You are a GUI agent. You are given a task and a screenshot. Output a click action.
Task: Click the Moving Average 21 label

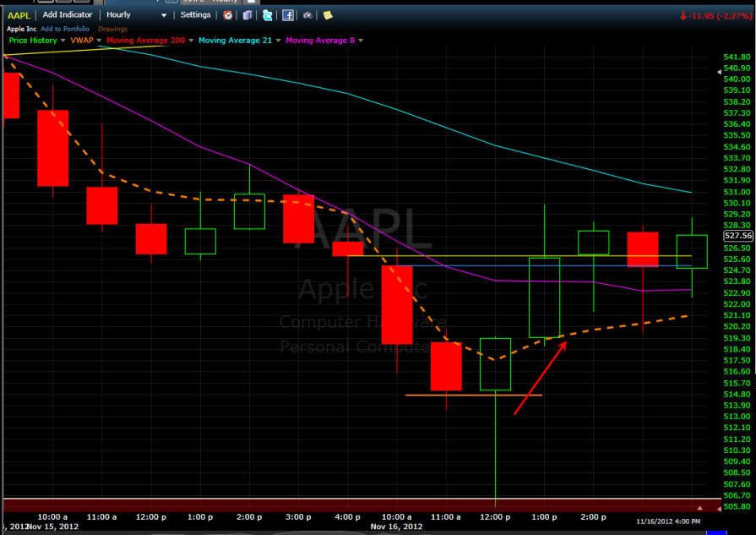coord(236,41)
